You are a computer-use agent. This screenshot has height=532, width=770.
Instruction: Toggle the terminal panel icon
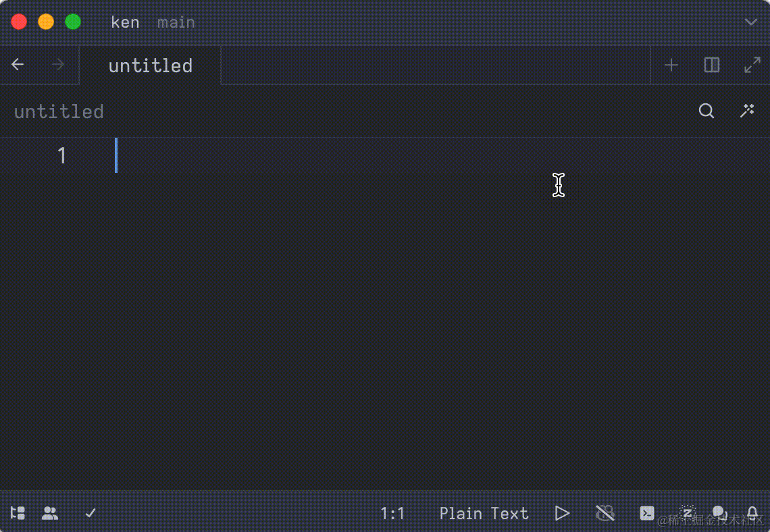pos(647,513)
